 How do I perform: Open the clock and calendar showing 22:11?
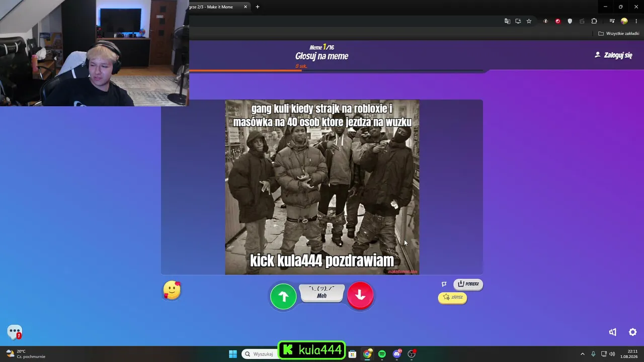click(629, 354)
